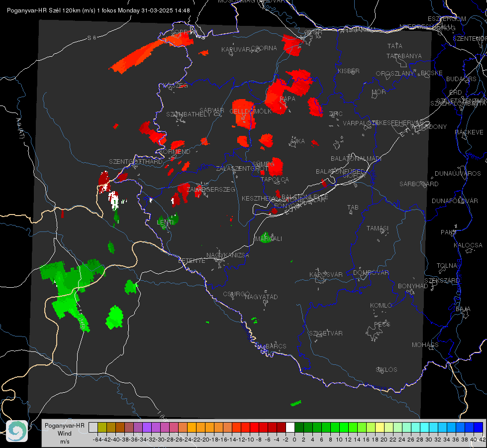
Task: Click the TATABÁNYA city label
Action: [404, 56]
